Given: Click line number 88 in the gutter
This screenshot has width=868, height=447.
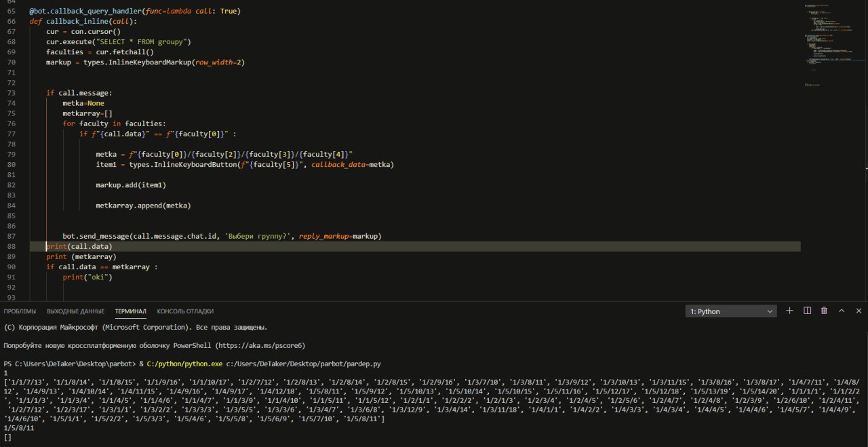Looking at the screenshot, I should pyautogui.click(x=11, y=246).
